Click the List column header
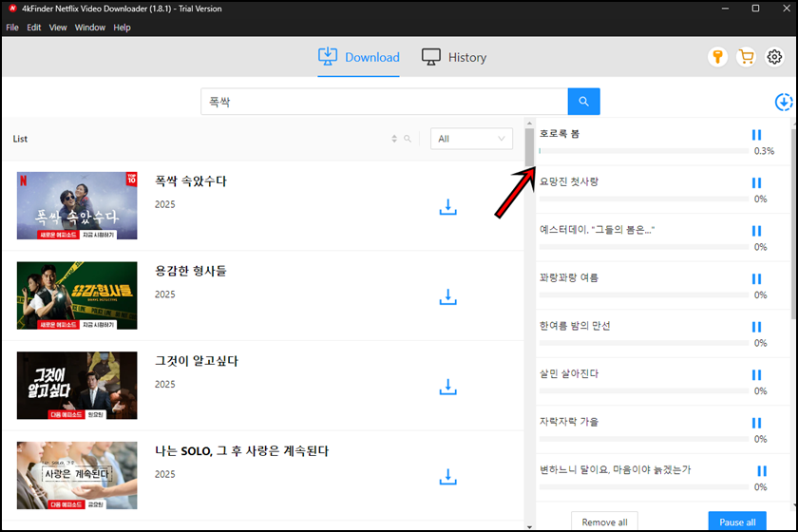798x532 pixels. [x=20, y=139]
